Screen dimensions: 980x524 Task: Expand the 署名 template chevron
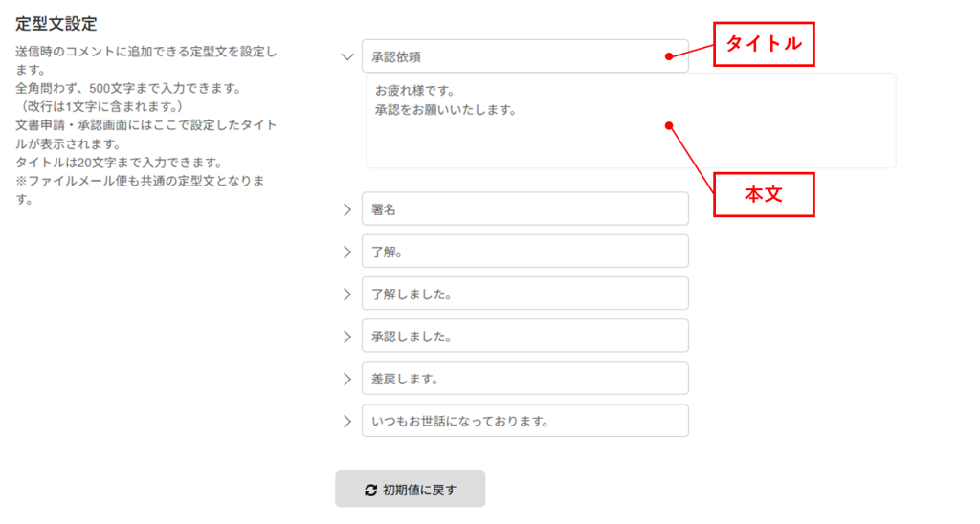click(346, 209)
